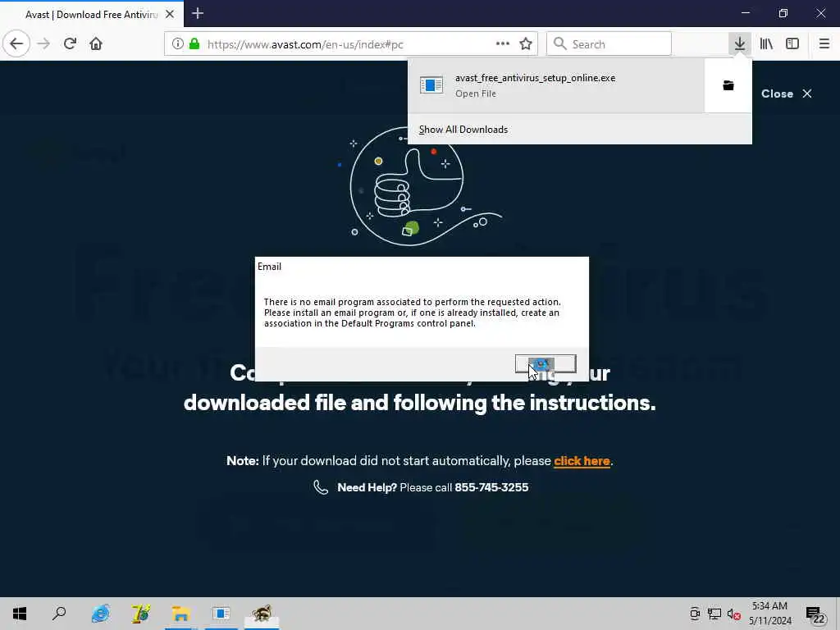Bookmark this page with the star icon

(526, 44)
